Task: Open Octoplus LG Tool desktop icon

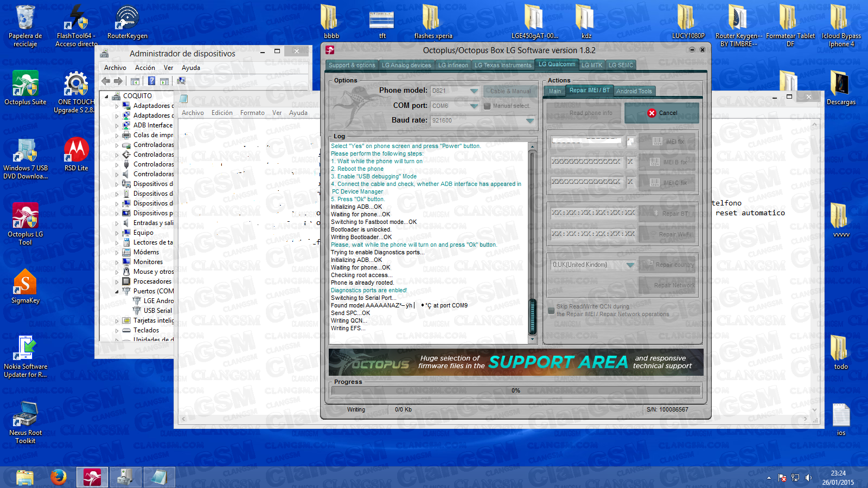Action: 25,224
